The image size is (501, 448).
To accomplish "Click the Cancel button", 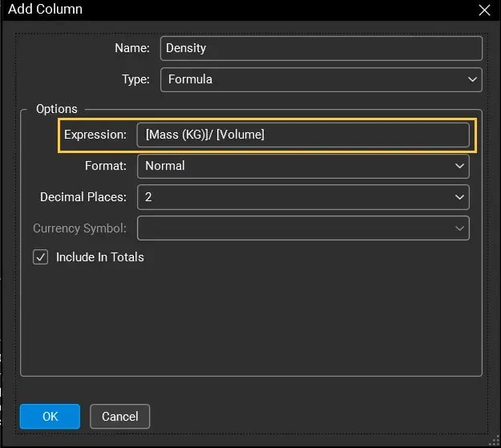I will [119, 417].
